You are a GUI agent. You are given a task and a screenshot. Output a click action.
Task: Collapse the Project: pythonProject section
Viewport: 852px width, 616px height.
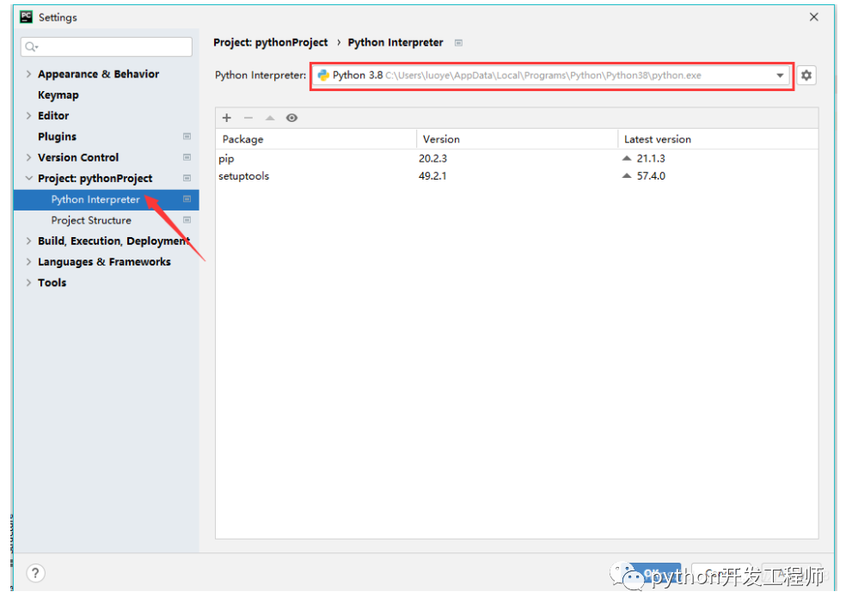29,179
